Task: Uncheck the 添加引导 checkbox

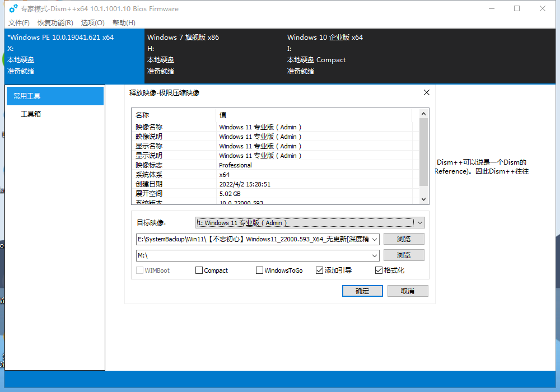Action: point(319,270)
